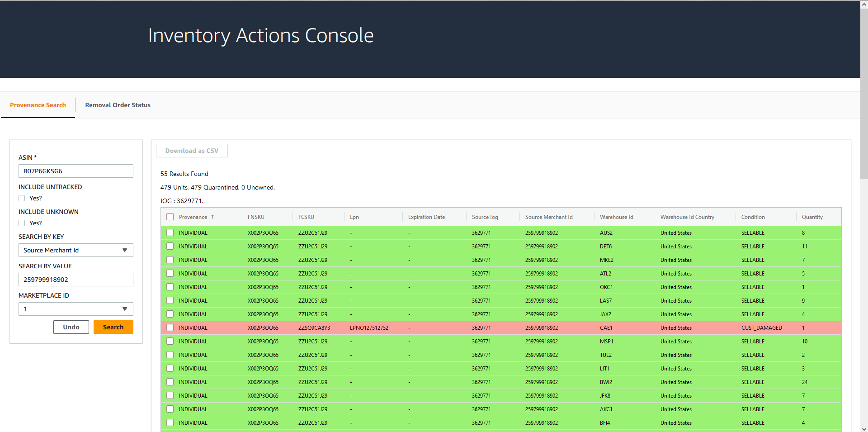Tick the Include Untracked Yes checkbox

tap(22, 198)
